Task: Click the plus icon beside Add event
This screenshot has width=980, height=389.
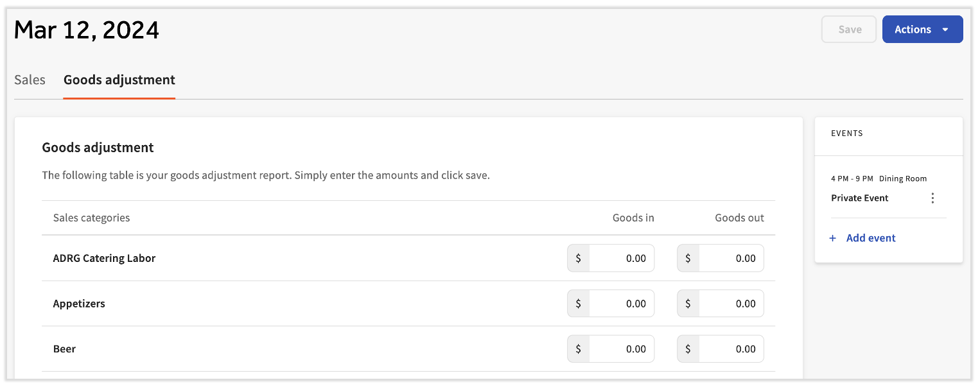Action: (833, 238)
